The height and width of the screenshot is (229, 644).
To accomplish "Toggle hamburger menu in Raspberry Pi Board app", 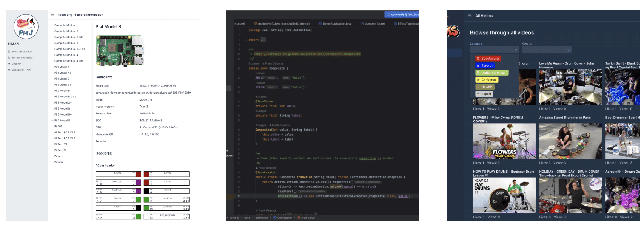I will tap(52, 15).
